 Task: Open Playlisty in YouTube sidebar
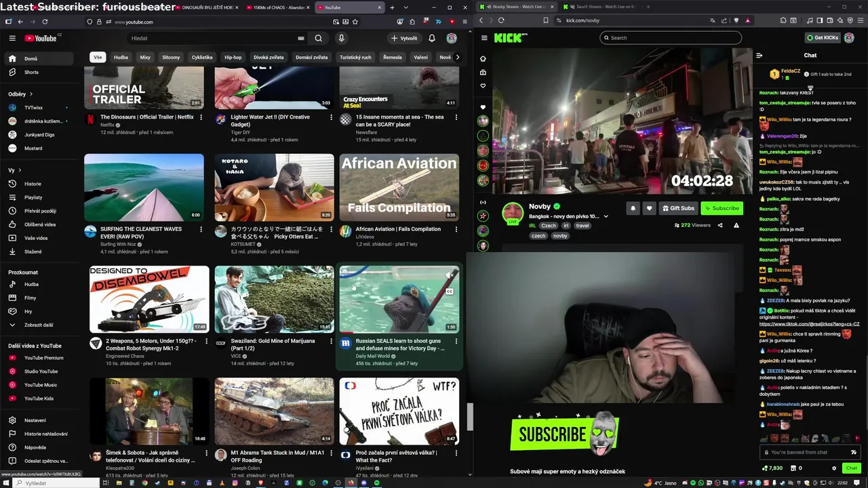(33, 197)
